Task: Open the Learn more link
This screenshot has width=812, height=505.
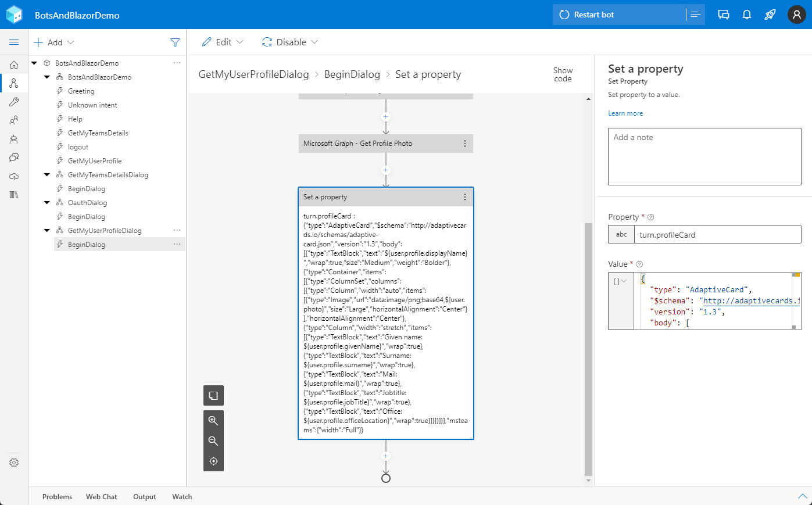Action: pyautogui.click(x=625, y=113)
